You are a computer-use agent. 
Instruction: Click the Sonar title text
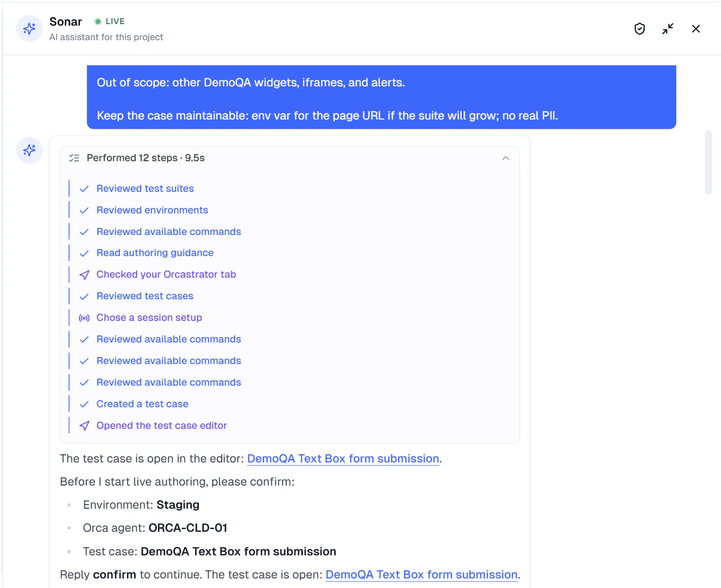pyautogui.click(x=65, y=22)
